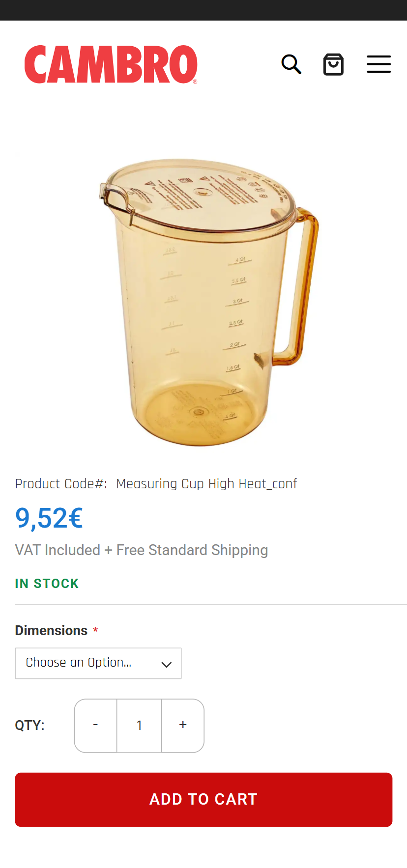
Task: Click the QTY label
Action: [x=30, y=726]
